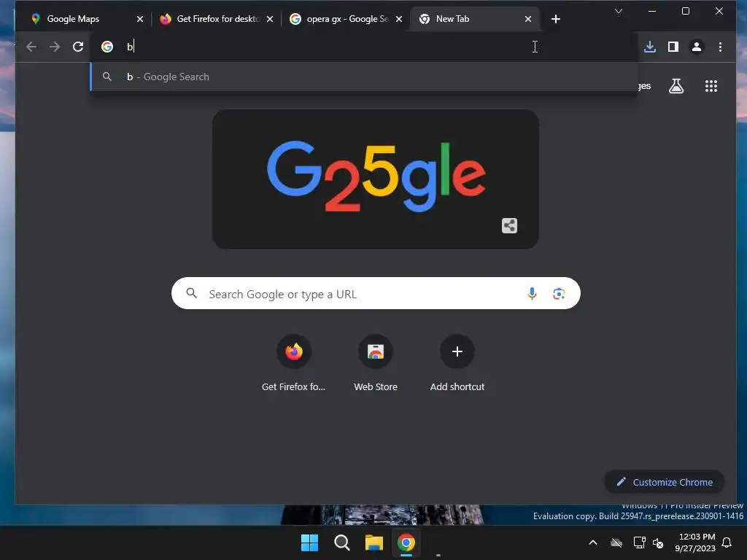Switch to opera gx Google Search tab
The width and height of the screenshot is (747, 560).
click(345, 19)
